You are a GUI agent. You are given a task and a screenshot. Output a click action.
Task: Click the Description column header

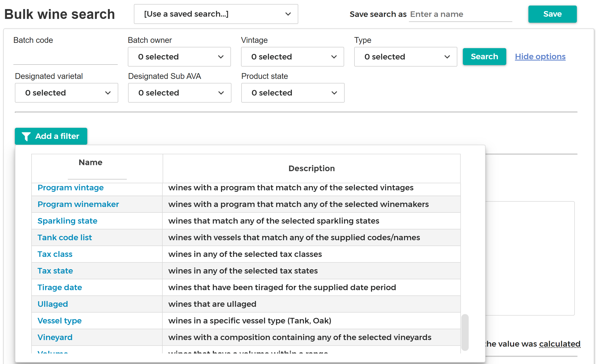tap(312, 168)
